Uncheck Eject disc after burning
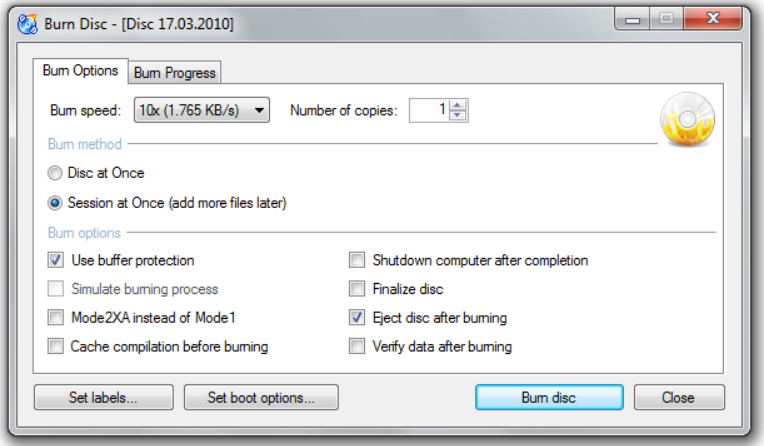764x446 pixels. click(357, 318)
